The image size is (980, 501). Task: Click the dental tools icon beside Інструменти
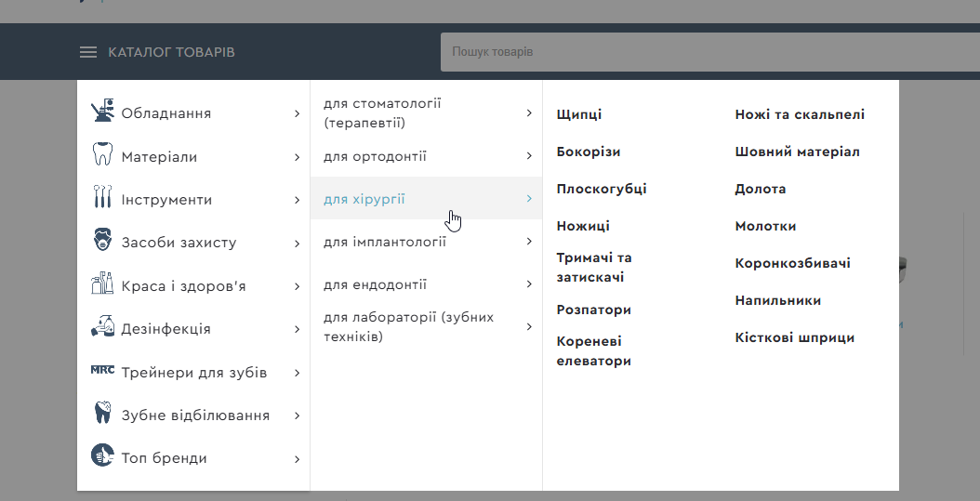pyautogui.click(x=102, y=199)
